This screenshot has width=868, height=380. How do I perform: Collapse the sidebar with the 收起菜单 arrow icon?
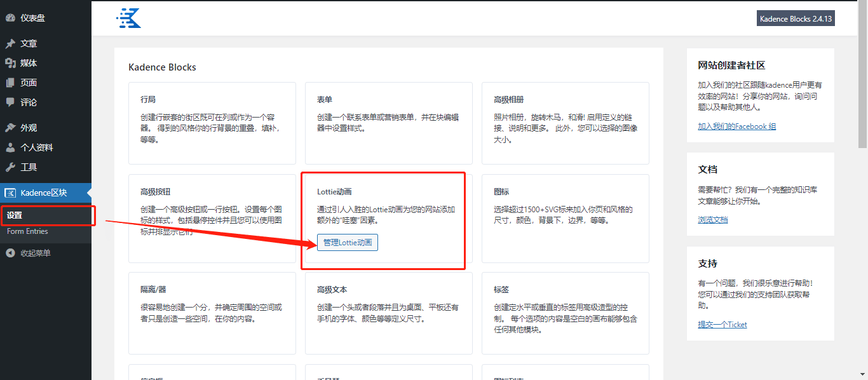tap(10, 253)
